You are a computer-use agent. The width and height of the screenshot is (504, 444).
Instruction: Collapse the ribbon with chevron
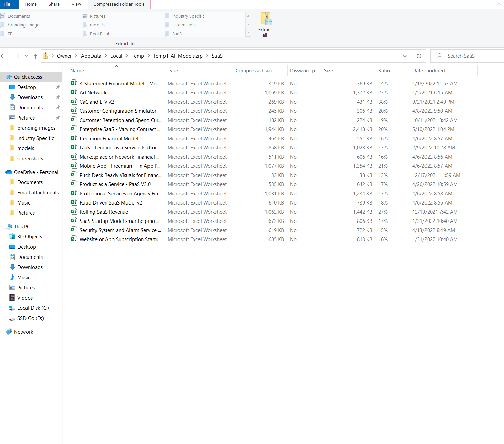(498, 4)
